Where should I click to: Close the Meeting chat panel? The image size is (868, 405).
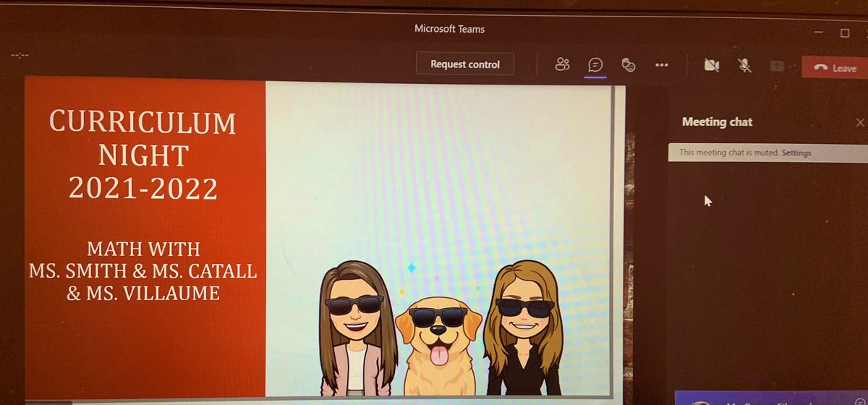tap(859, 123)
